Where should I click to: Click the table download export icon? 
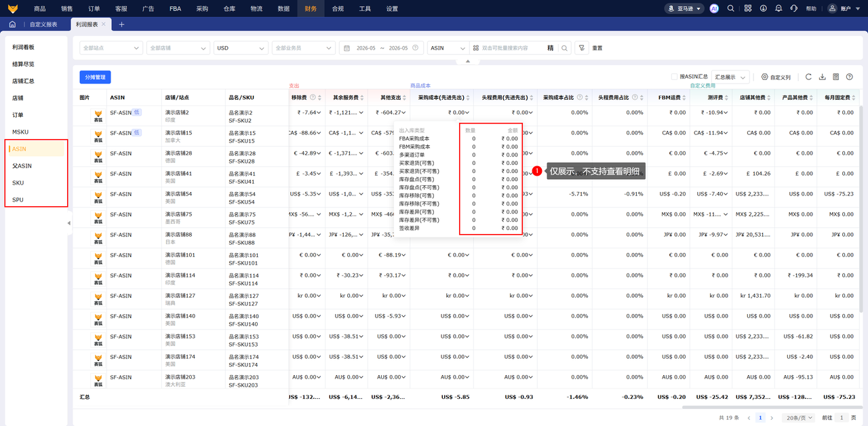(823, 77)
